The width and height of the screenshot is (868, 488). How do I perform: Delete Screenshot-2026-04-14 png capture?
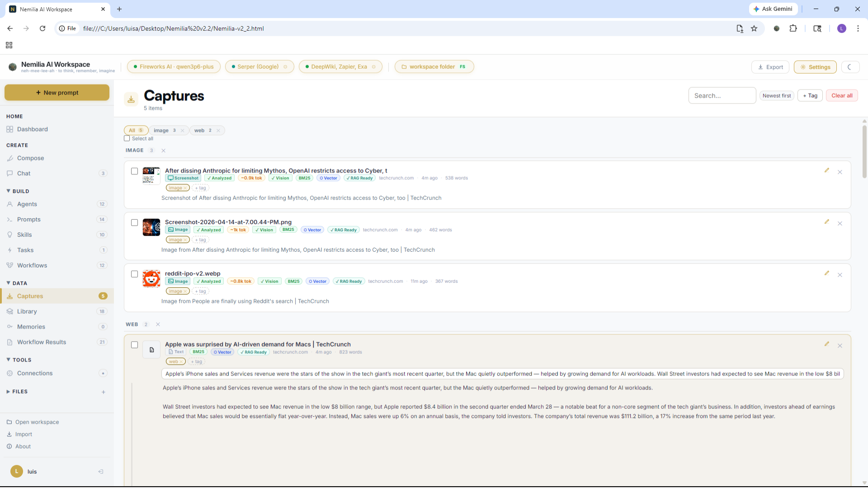click(x=840, y=224)
